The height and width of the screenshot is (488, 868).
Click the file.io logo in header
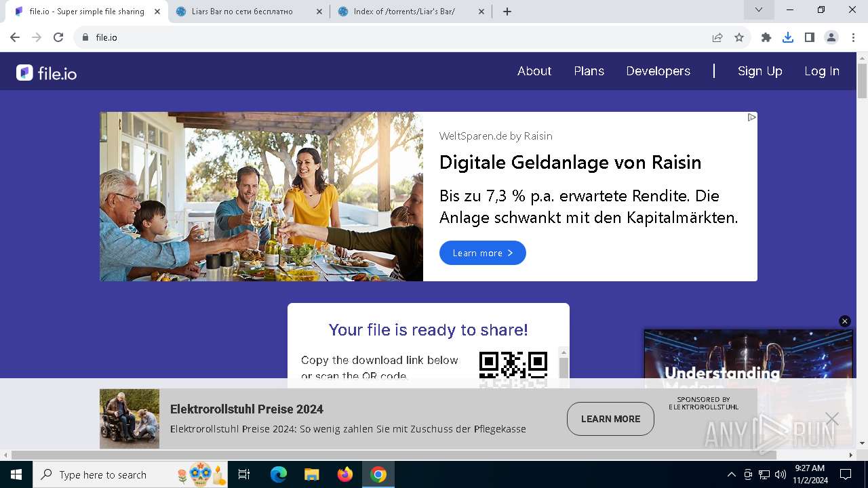click(x=46, y=73)
